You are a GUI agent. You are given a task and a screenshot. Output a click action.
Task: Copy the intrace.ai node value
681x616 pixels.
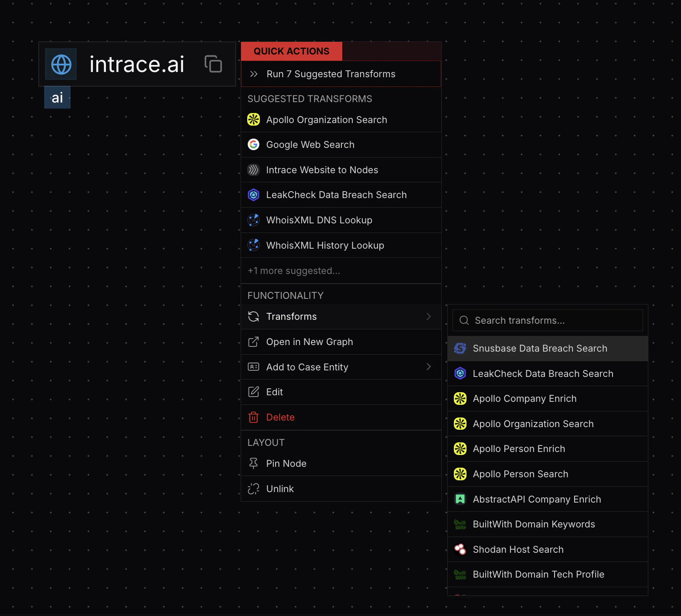pyautogui.click(x=213, y=64)
